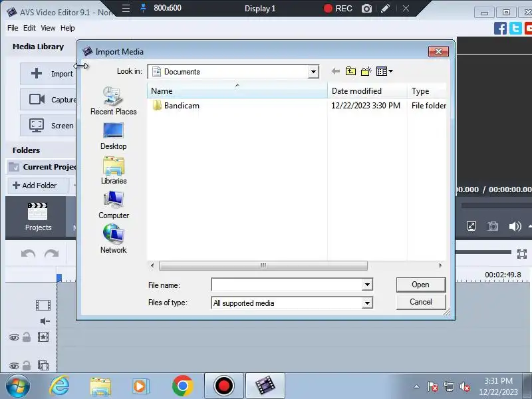Select the Bandicam folder
532x399 pixels.
pos(176,106)
